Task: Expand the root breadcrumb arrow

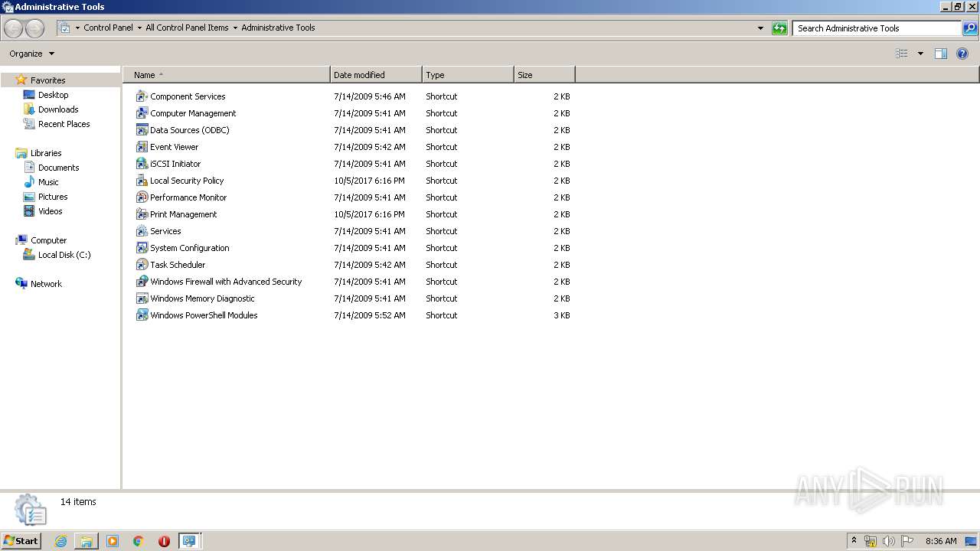Action: [x=77, y=28]
